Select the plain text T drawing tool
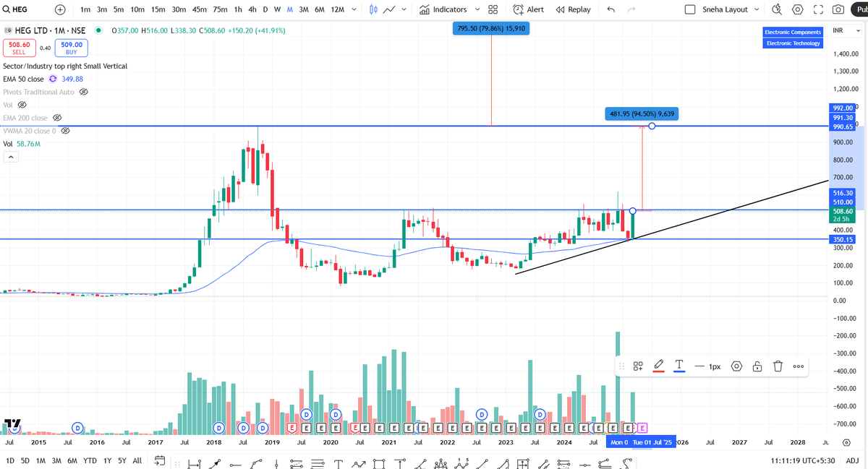 338,463
